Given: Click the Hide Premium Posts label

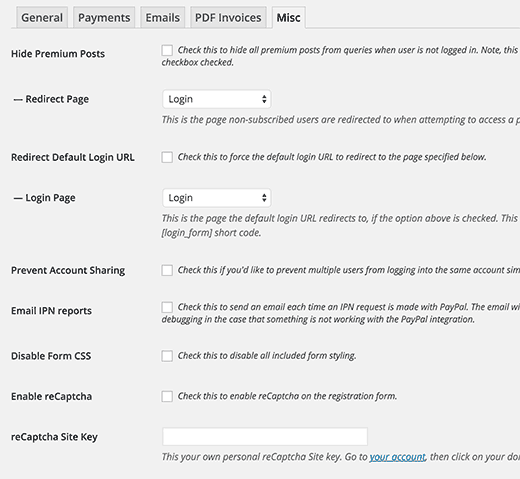Looking at the screenshot, I should [58, 54].
